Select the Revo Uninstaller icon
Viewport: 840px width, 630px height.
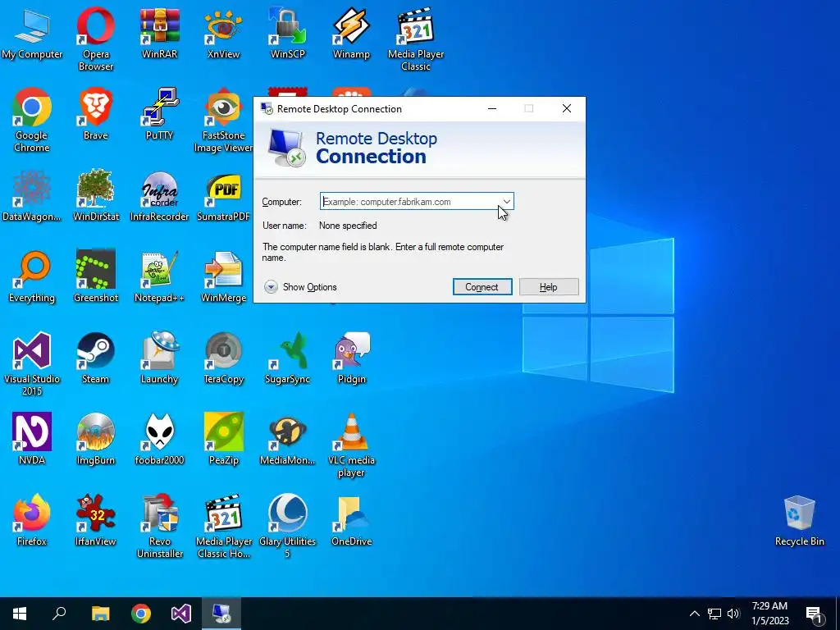click(159, 526)
